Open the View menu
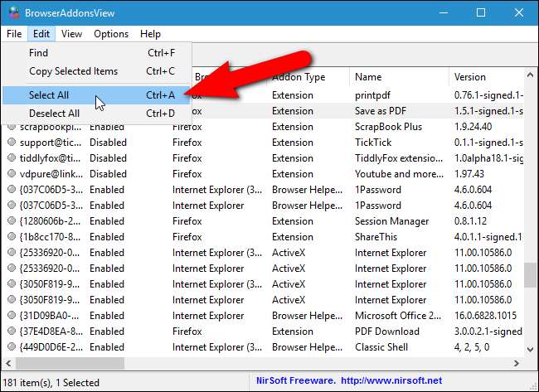 coord(71,34)
